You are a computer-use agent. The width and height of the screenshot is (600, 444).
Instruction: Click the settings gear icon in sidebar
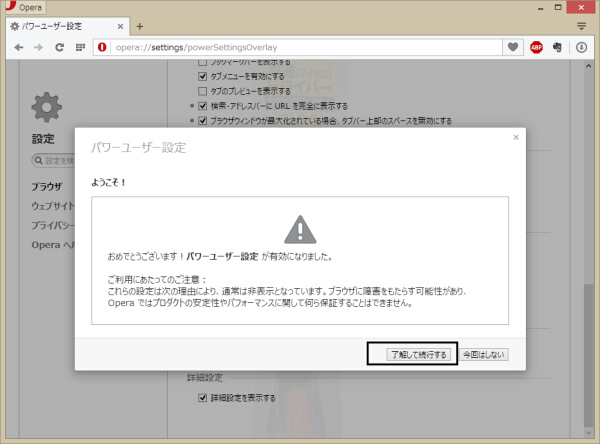pos(46,107)
